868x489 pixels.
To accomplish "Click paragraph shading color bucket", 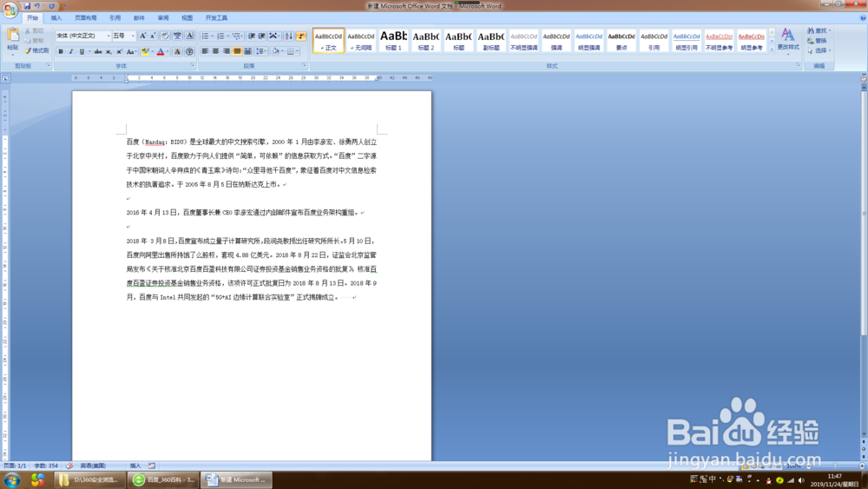I will point(275,51).
